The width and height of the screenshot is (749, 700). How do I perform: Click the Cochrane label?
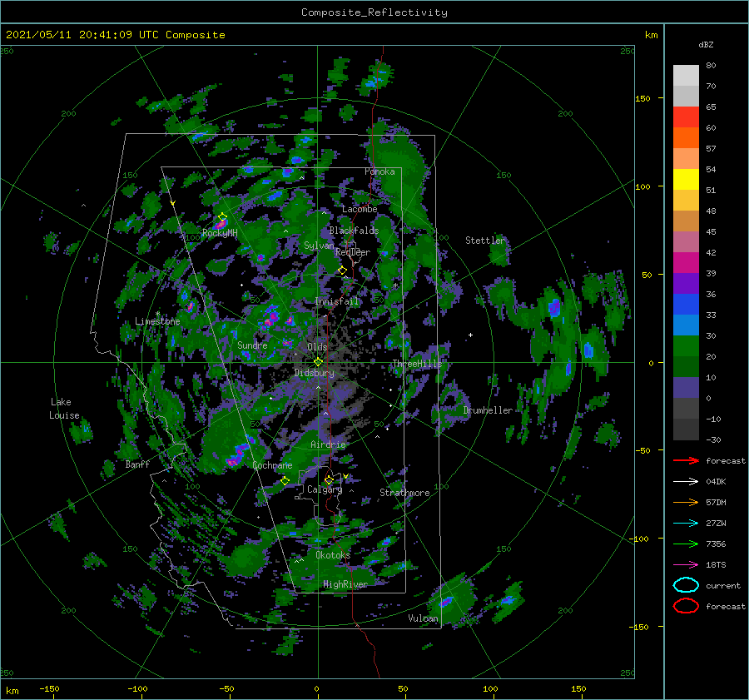click(x=272, y=465)
